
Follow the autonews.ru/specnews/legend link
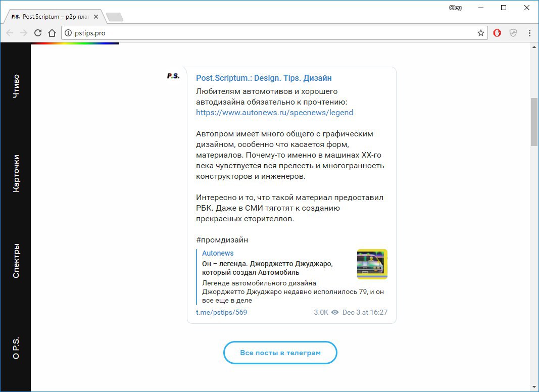274,113
